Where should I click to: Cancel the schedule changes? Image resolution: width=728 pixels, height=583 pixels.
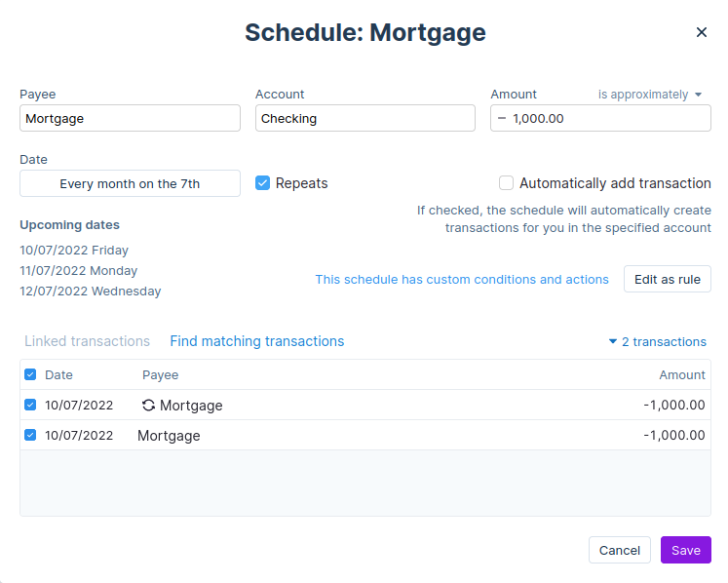[619, 550]
